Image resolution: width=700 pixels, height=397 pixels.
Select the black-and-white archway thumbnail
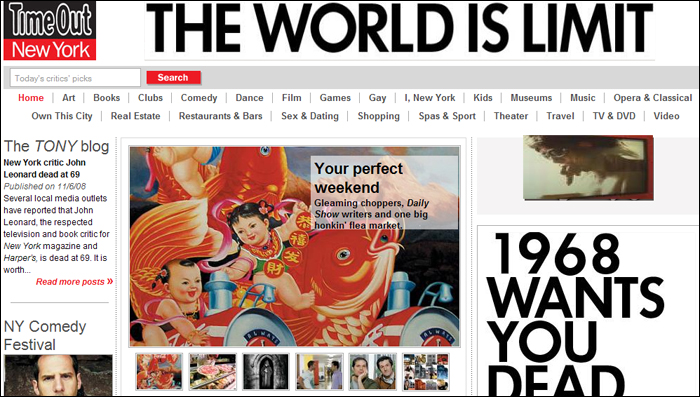[266, 372]
